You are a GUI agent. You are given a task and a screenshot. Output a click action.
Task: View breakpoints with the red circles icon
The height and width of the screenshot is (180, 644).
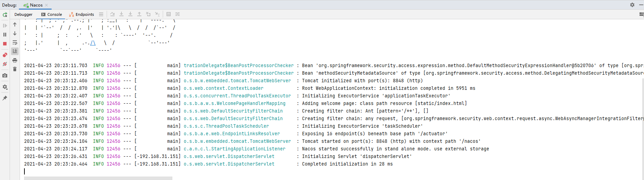[x=5, y=55]
